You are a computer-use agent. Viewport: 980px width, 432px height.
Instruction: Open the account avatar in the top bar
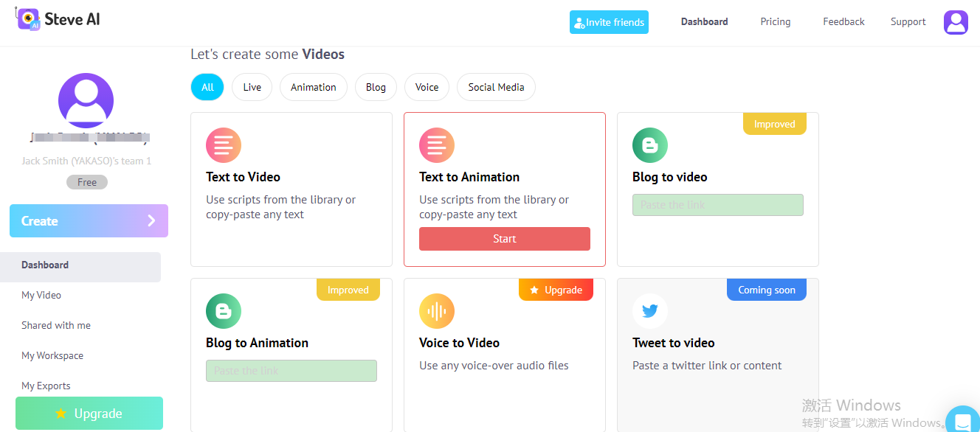point(956,22)
